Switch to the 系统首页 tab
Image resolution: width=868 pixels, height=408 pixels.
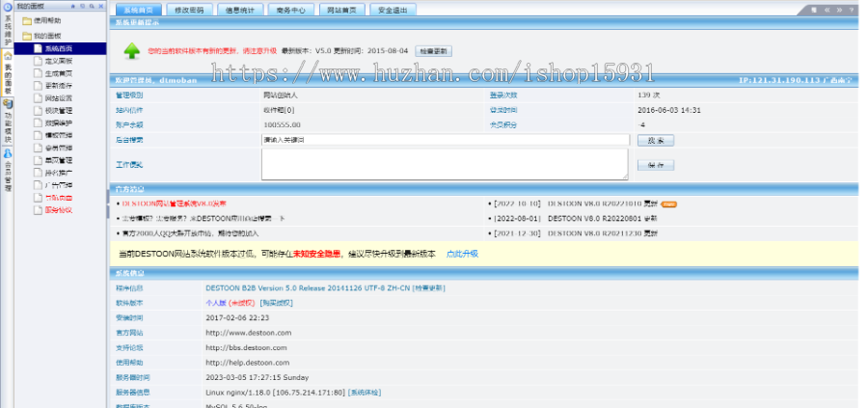tap(138, 10)
